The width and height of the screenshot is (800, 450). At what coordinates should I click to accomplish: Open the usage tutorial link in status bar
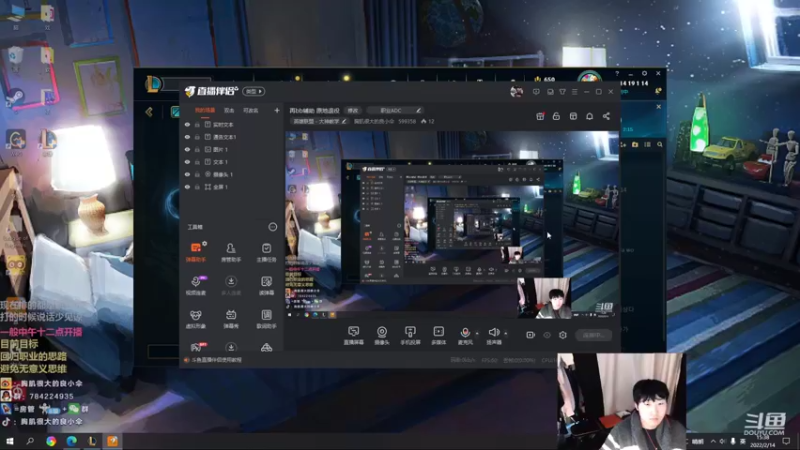coord(216,360)
